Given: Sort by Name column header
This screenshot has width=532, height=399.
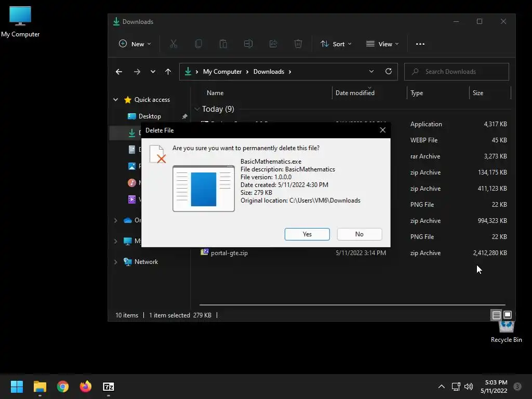Looking at the screenshot, I should 215,92.
